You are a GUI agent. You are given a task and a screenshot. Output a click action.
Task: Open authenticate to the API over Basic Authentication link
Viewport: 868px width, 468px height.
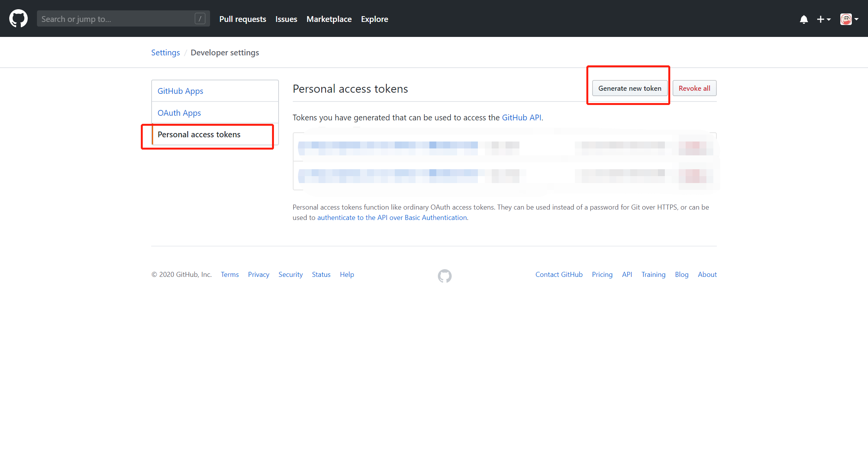point(392,218)
